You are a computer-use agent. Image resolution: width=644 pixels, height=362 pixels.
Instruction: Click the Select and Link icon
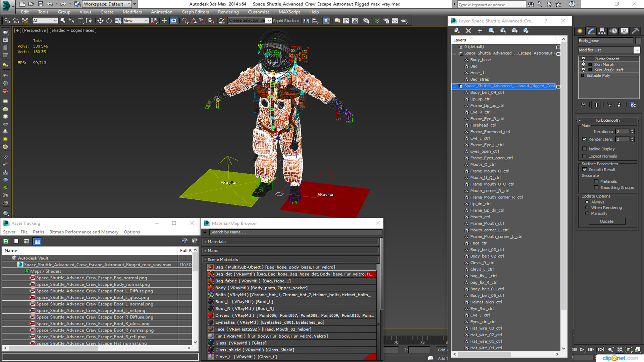coord(7,21)
